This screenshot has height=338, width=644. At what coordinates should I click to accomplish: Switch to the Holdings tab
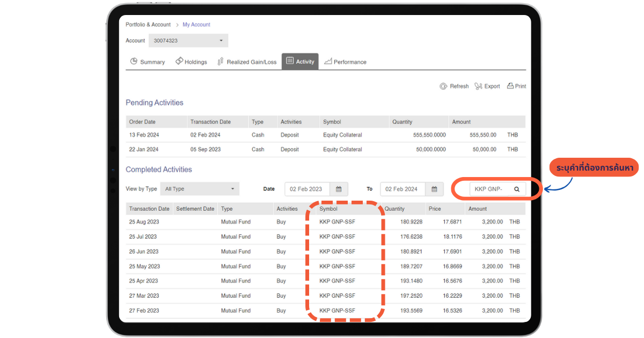pyautogui.click(x=191, y=62)
